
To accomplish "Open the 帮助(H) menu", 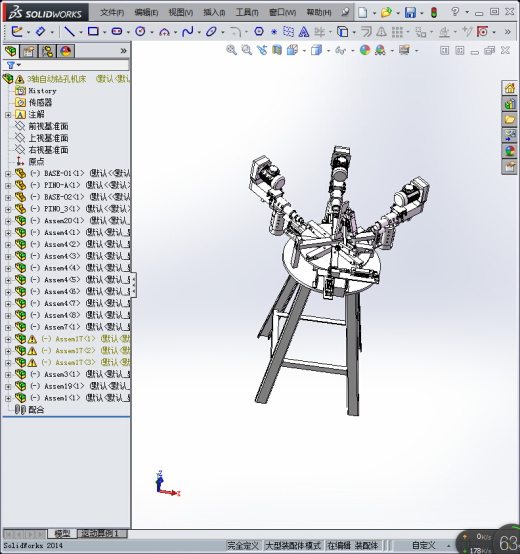I will [x=319, y=13].
